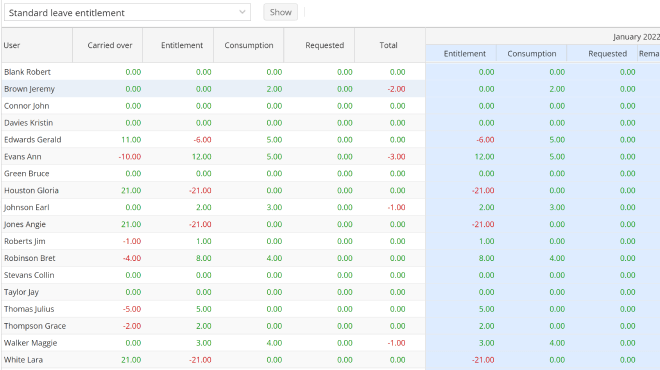Click Thomas Julius's -5.00 carried over value
The height and width of the screenshot is (370, 660).
pos(132,309)
